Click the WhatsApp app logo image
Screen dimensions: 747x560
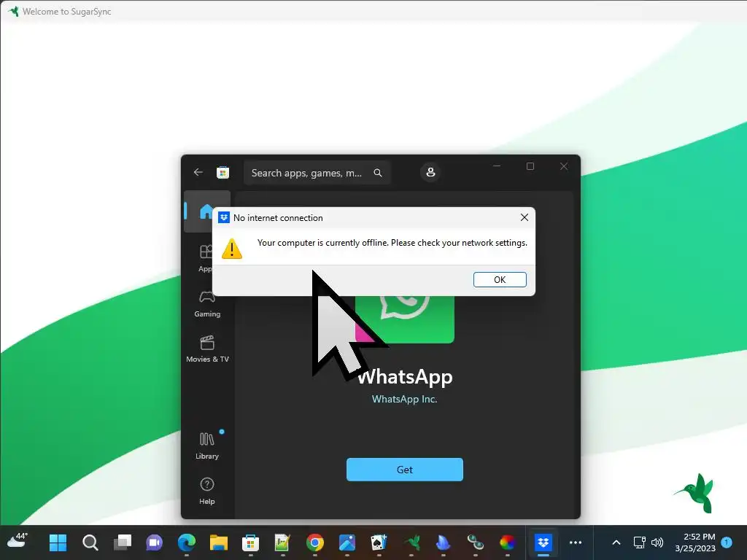(x=404, y=318)
